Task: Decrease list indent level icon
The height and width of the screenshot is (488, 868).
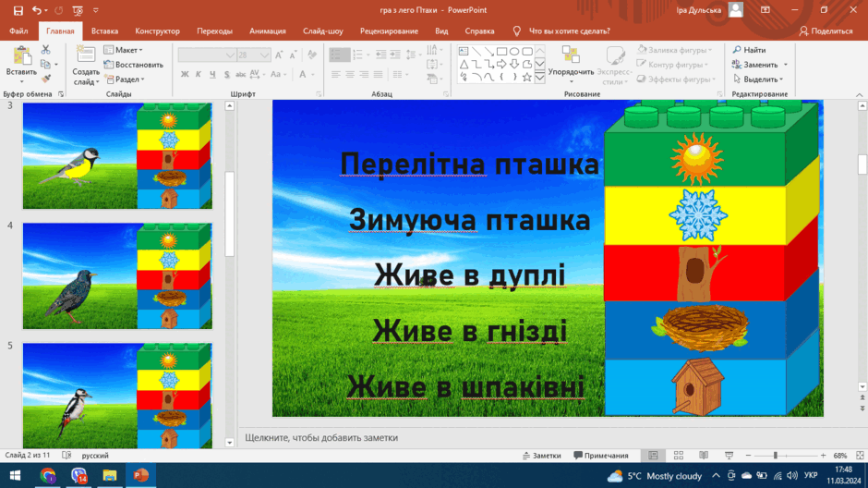Action: 380,55
